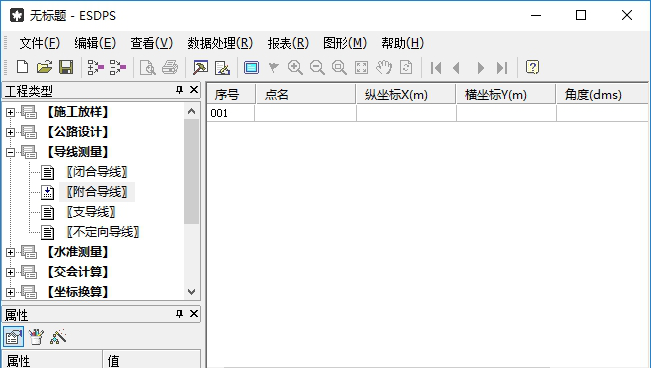The width and height of the screenshot is (651, 382).
Task: Create a new file with toolbar icon
Action: coord(22,67)
